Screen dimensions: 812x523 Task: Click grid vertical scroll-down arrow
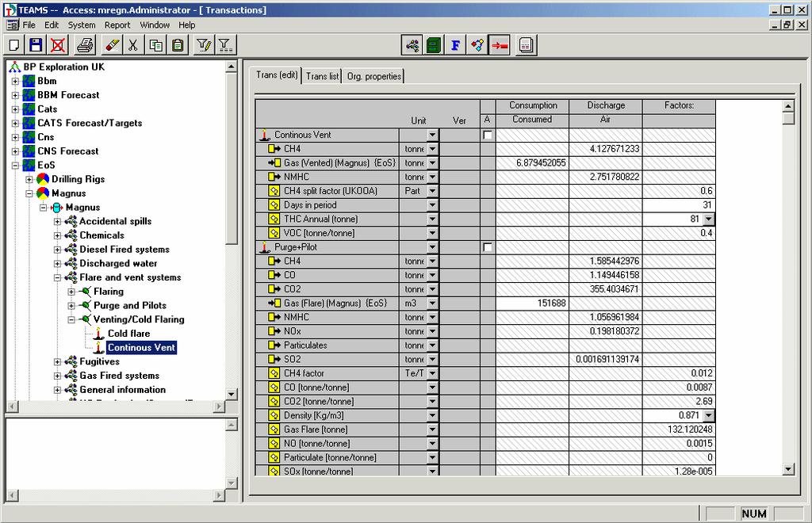click(x=787, y=470)
